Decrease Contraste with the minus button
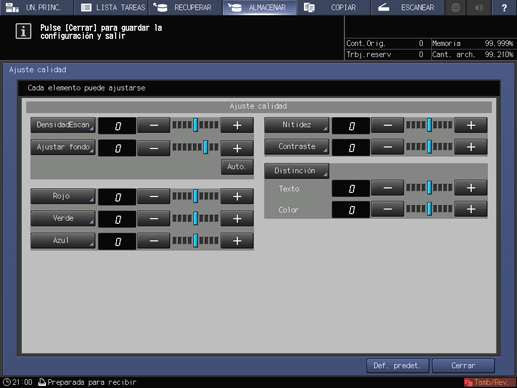Image resolution: width=517 pixels, height=388 pixels. (x=387, y=147)
